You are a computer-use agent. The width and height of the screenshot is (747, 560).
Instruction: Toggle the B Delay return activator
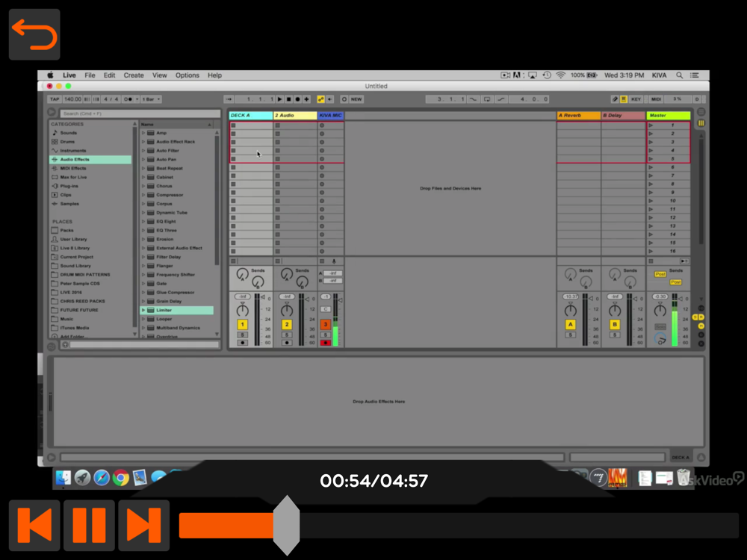pyautogui.click(x=615, y=325)
